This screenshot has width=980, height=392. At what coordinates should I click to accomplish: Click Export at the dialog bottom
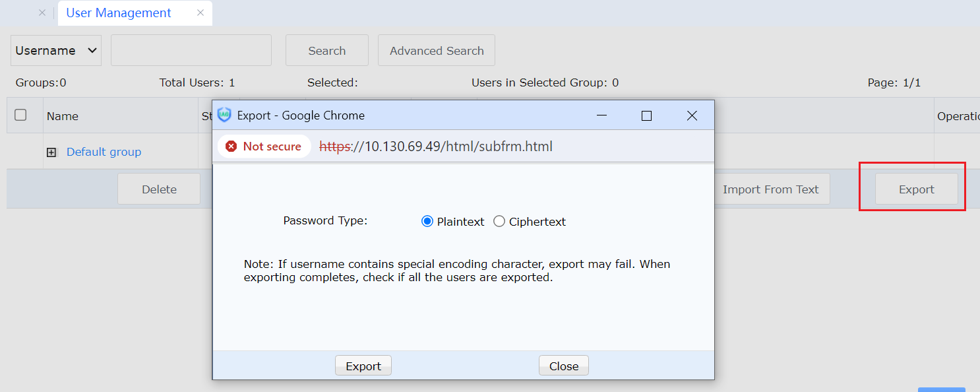pos(363,366)
